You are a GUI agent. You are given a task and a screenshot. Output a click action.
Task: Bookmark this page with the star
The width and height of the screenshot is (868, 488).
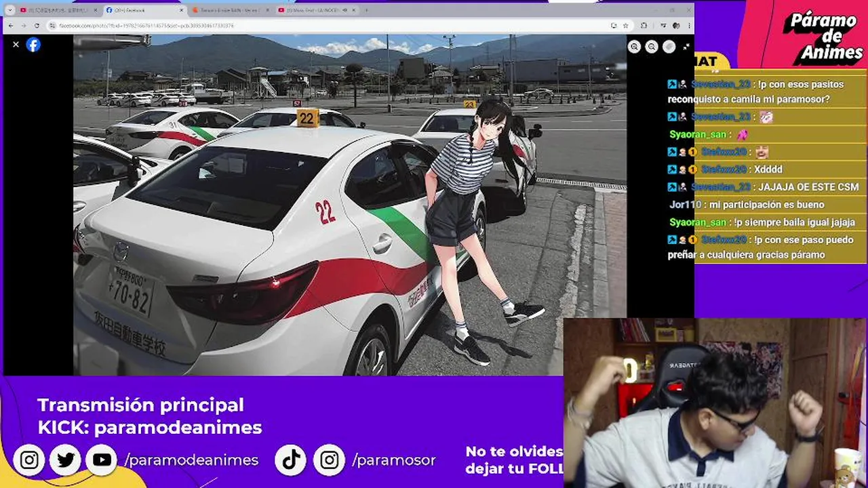click(627, 26)
